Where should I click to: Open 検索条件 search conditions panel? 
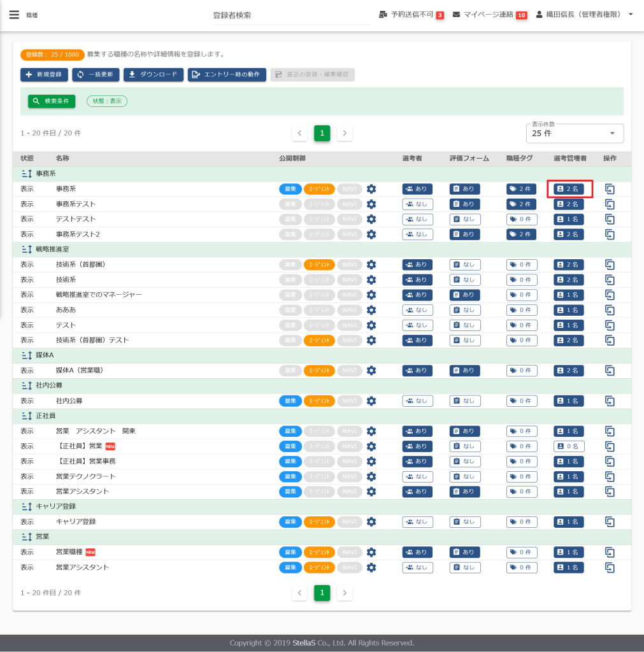[52, 101]
